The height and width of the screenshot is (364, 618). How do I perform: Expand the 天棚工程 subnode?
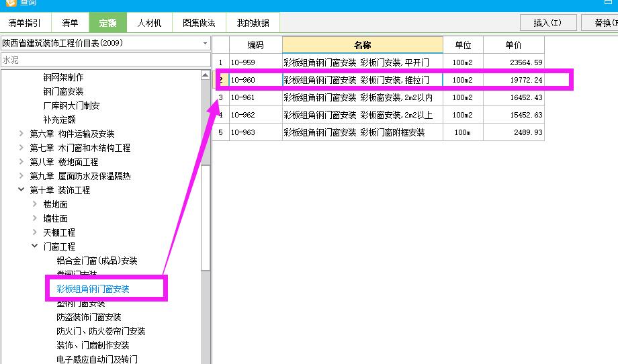point(35,232)
